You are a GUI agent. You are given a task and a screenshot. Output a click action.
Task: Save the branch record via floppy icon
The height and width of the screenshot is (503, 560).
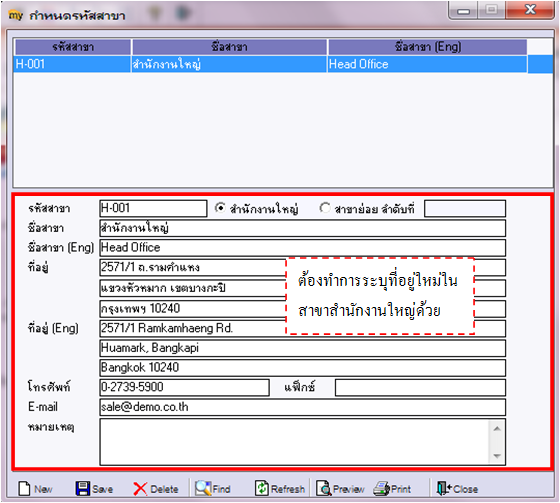(82, 488)
